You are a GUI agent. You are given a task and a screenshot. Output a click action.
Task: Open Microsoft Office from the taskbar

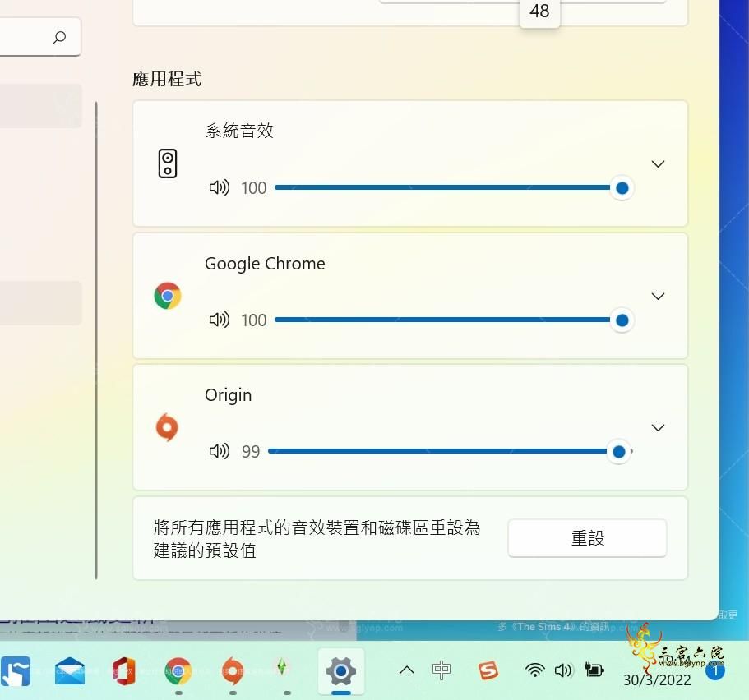[123, 671]
